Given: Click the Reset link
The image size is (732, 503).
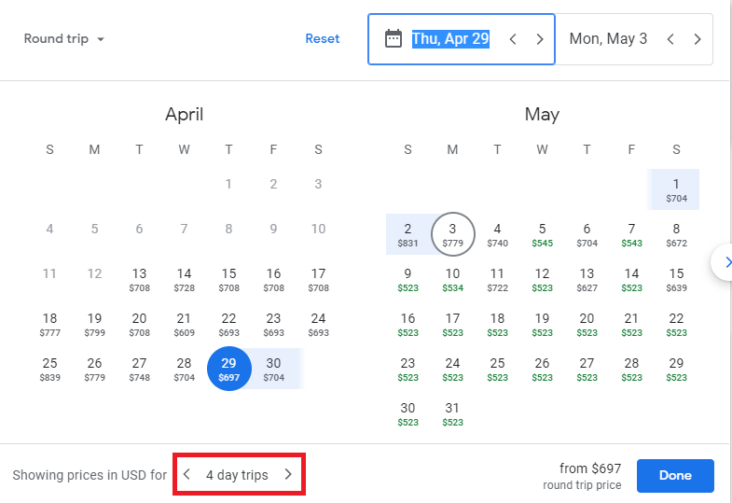Looking at the screenshot, I should point(322,39).
